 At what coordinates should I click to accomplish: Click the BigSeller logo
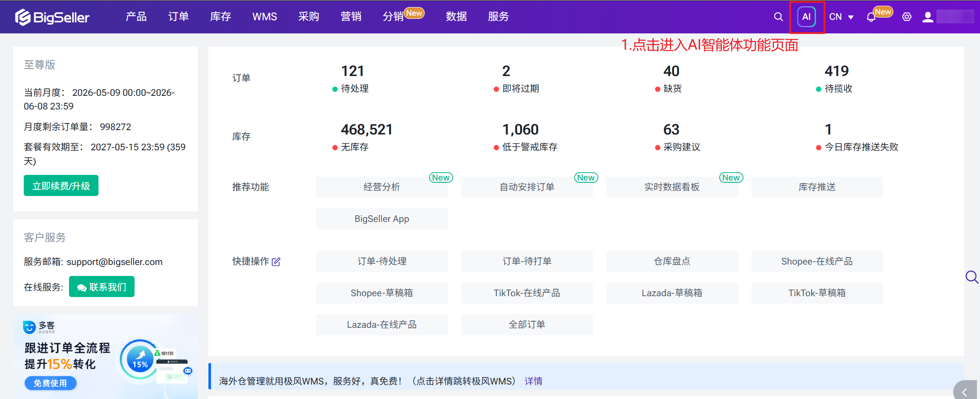(52, 17)
